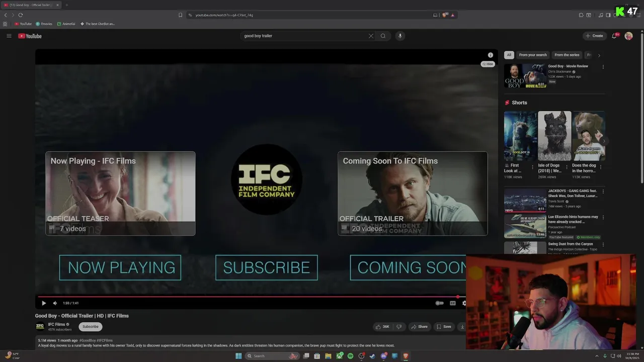Subscribe to IFC Films channel button
This screenshot has height=362, width=644.
pyautogui.click(x=91, y=327)
